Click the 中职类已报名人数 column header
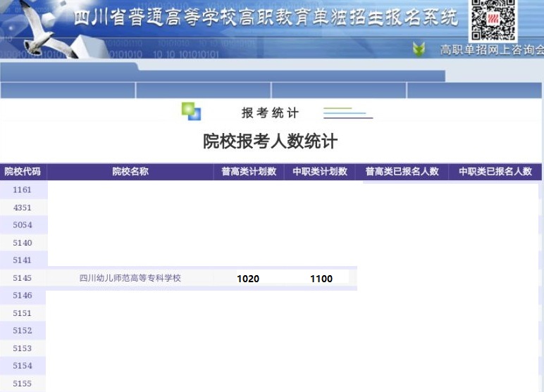This screenshot has width=544, height=392. [495, 172]
